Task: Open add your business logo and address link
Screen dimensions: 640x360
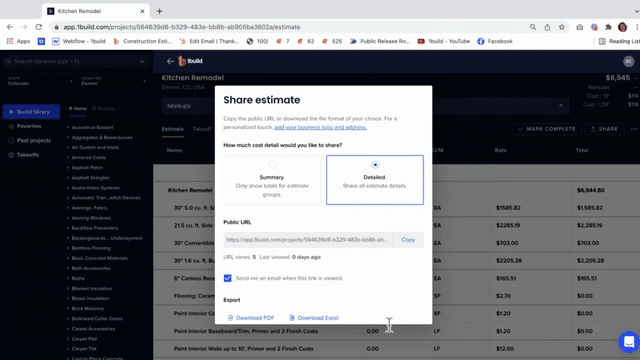Action: coord(320,127)
